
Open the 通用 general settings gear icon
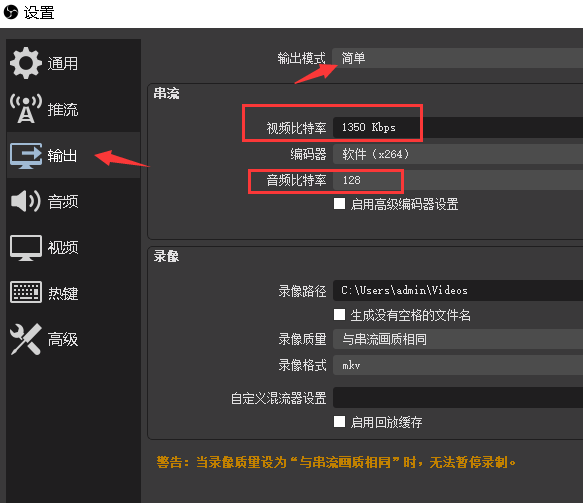[x=26, y=63]
